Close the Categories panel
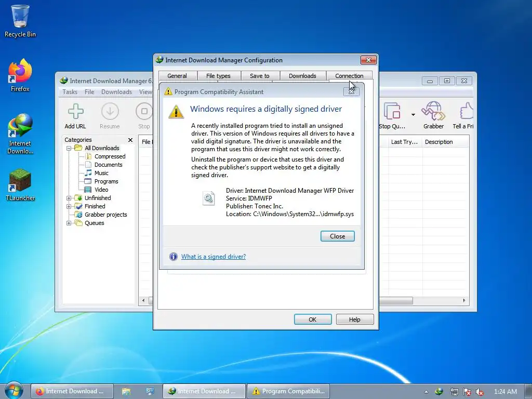The image size is (532, 399). click(x=130, y=140)
